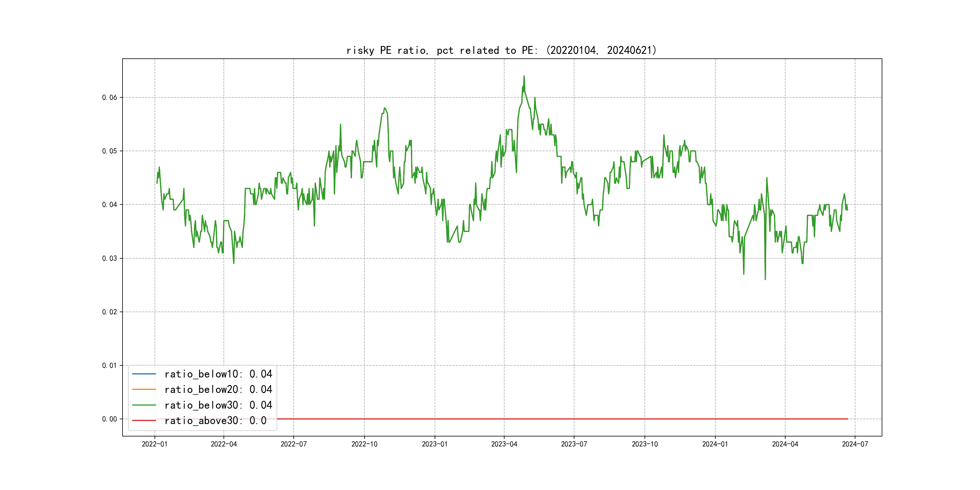Select the 'ratio_below20: 0.04' legend label
The image size is (980, 490).
218,390
